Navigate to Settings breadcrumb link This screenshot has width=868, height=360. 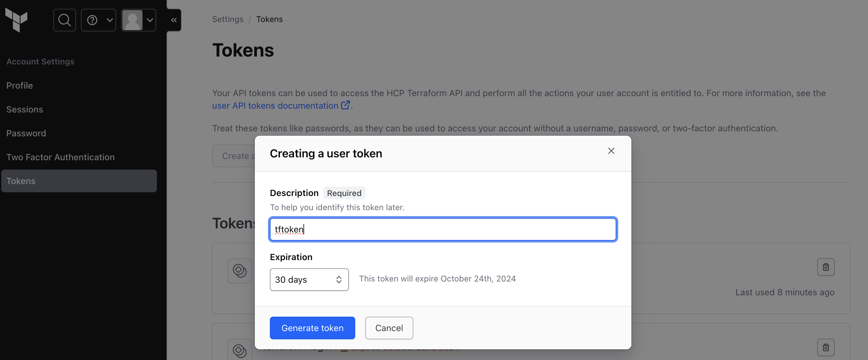pyautogui.click(x=228, y=19)
